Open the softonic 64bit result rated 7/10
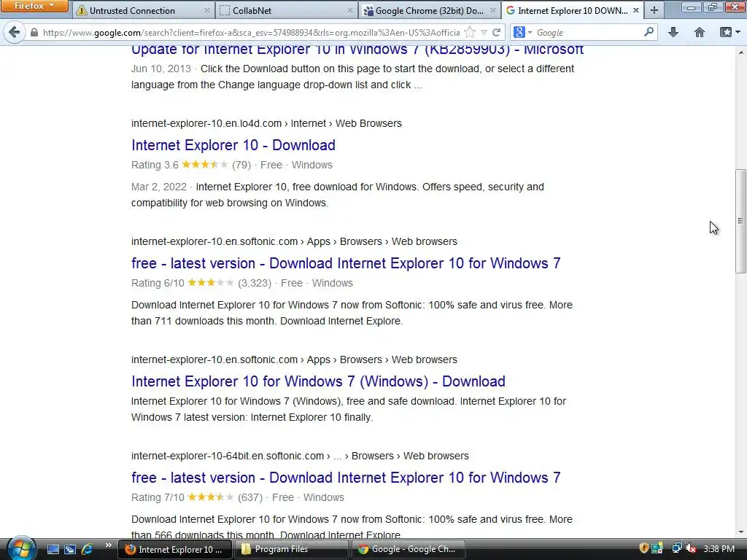The image size is (747, 560). [346, 477]
